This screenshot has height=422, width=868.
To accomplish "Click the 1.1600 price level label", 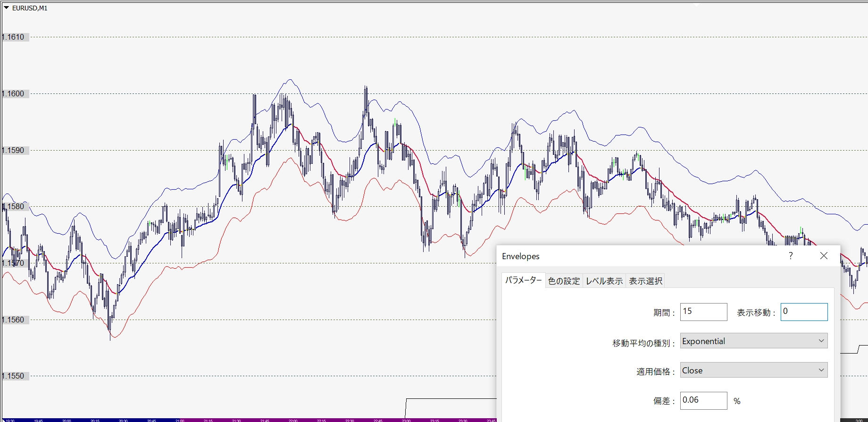I will [13, 94].
